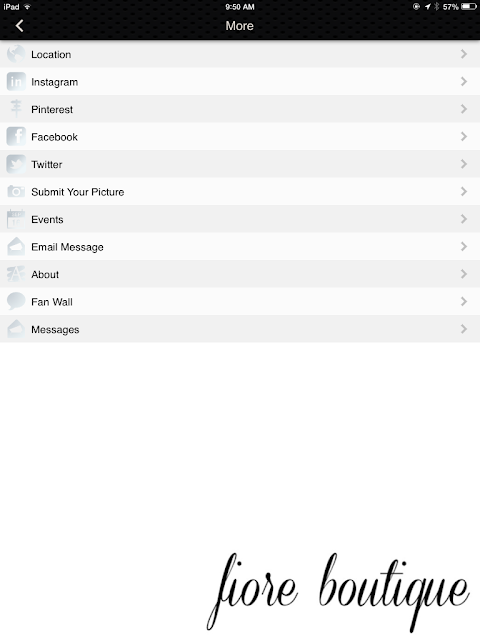Expand the Location row chevron

coord(464,54)
